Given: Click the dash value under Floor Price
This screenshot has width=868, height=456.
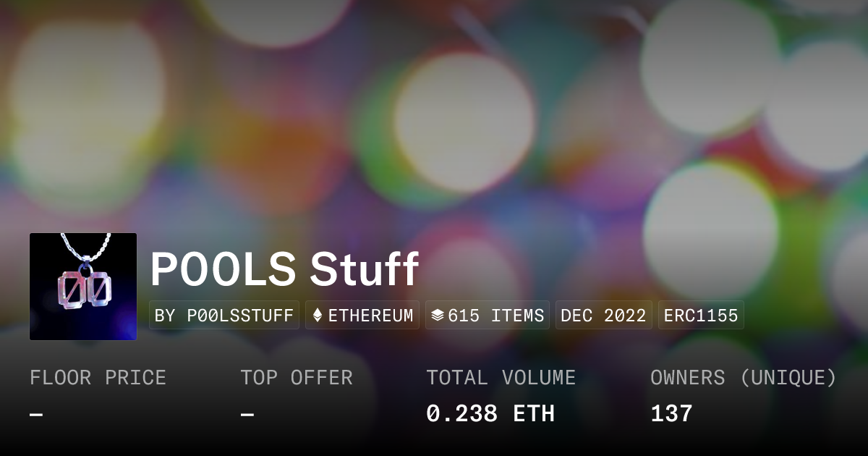Looking at the screenshot, I should (x=37, y=415).
